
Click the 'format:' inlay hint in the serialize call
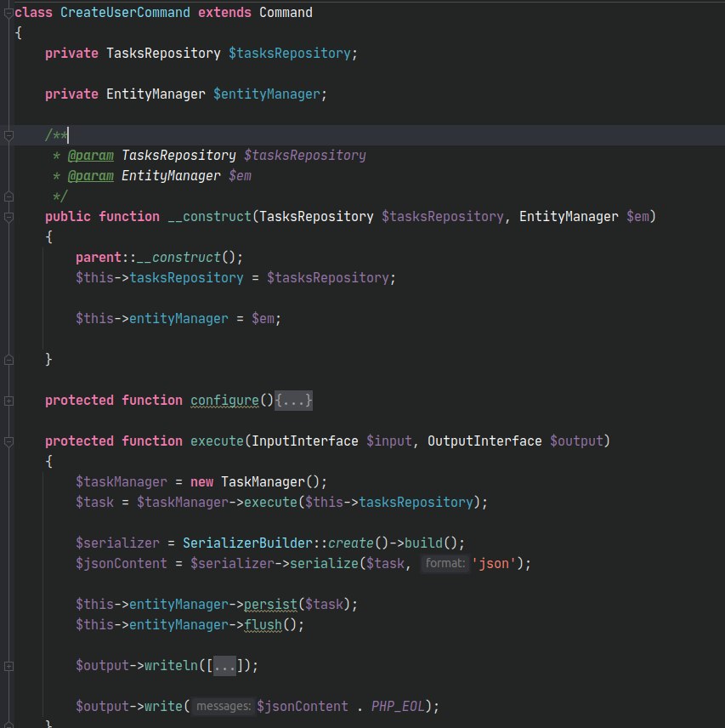[x=445, y=564]
